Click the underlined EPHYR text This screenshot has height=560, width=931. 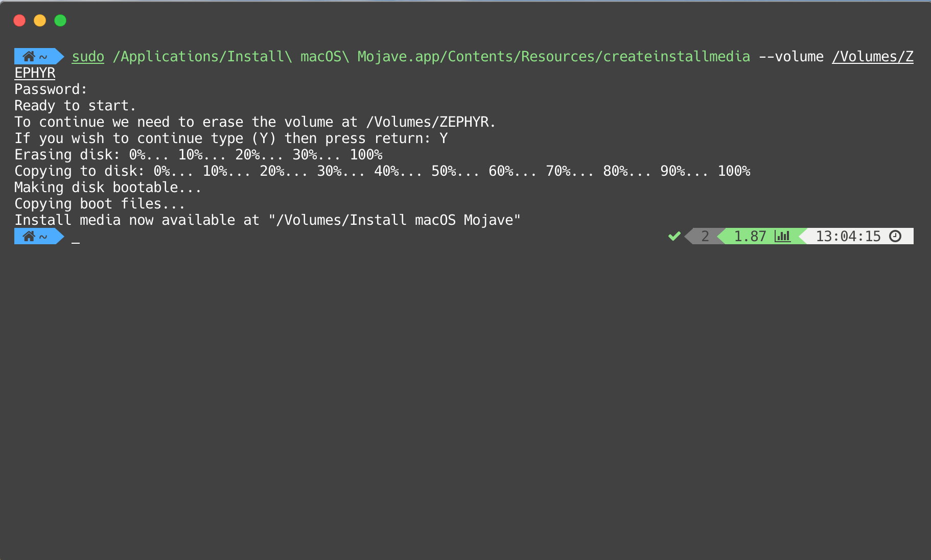(x=35, y=73)
